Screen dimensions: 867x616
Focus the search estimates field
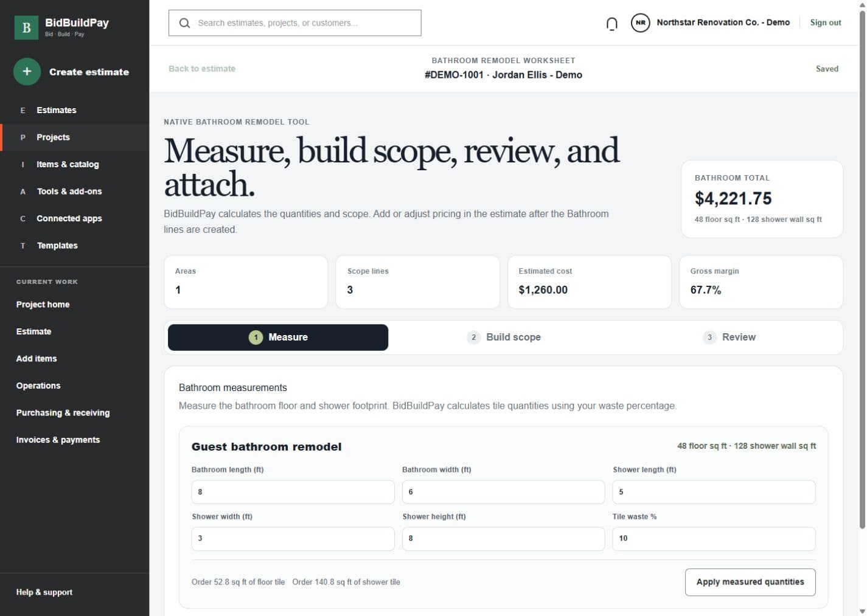pyautogui.click(x=295, y=23)
